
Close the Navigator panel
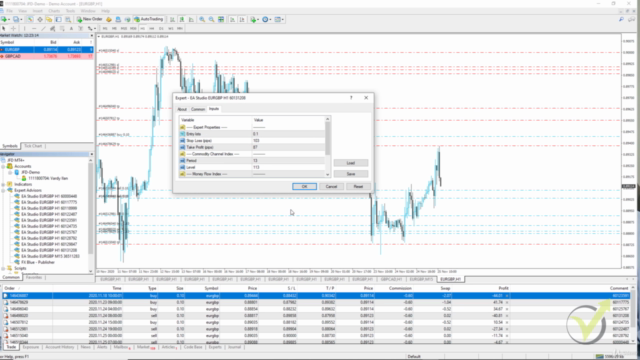(91, 154)
